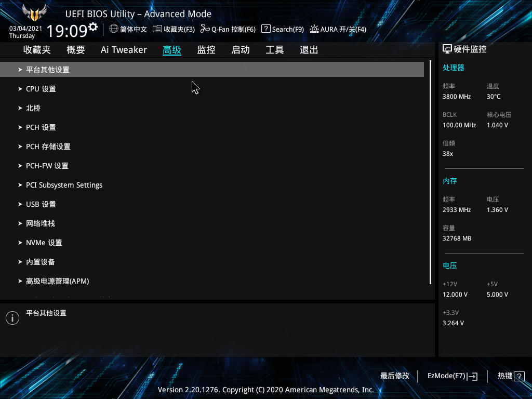Open the favorites folder icon (F3)

157,29
